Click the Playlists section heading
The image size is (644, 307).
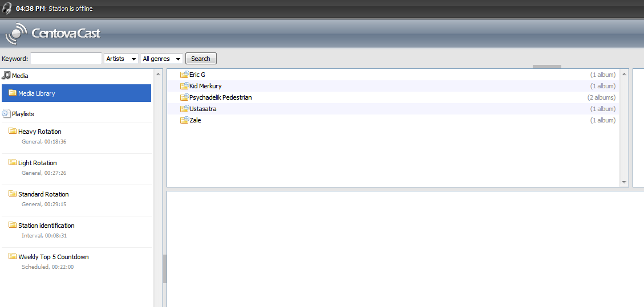23,114
